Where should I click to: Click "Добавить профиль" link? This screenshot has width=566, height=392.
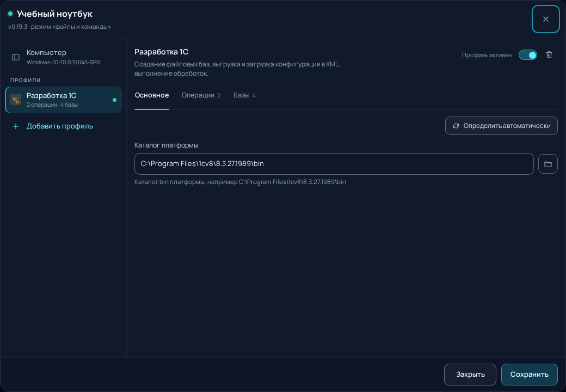pyautogui.click(x=60, y=126)
